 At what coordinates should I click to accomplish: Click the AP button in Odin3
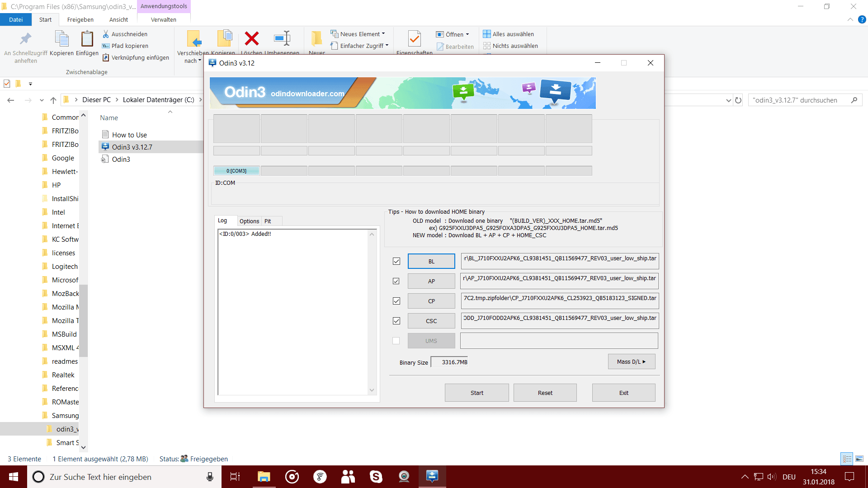tap(431, 281)
